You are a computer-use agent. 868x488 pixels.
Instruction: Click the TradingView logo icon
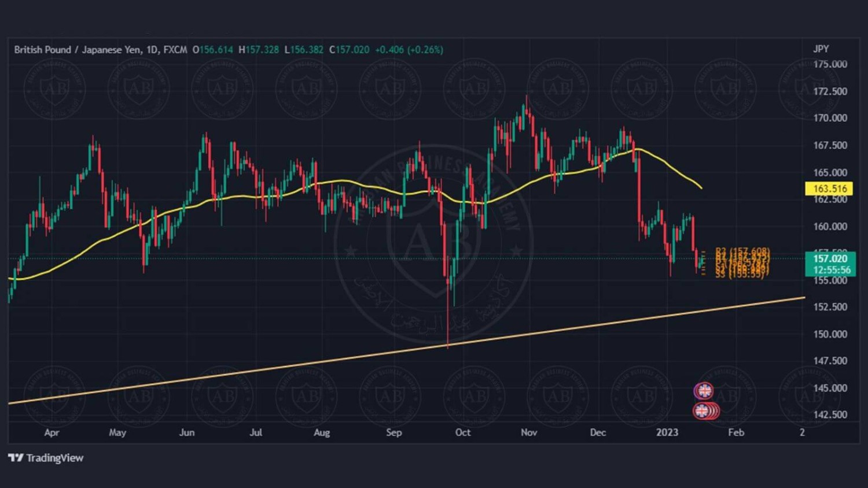pos(16,458)
